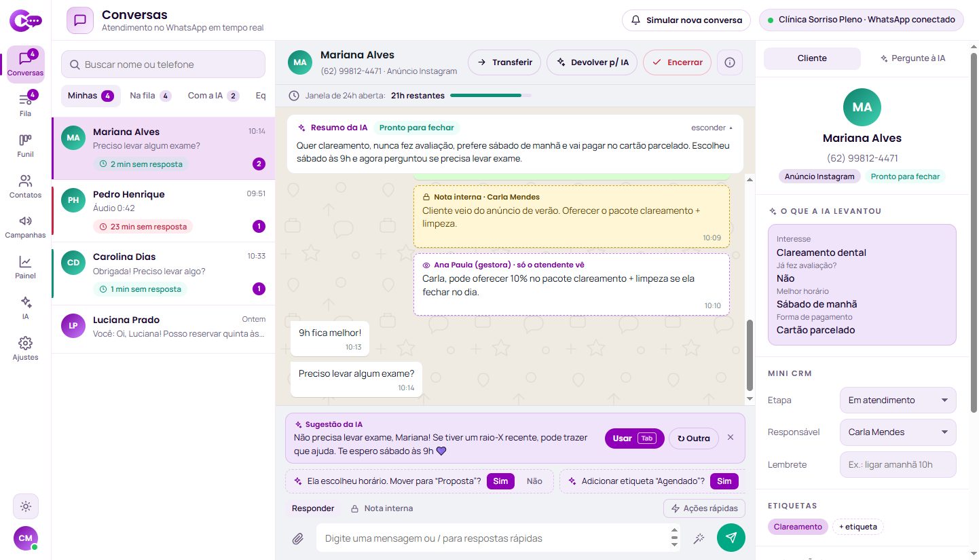Click the Lembrete input field
979x560 pixels.
click(898, 464)
